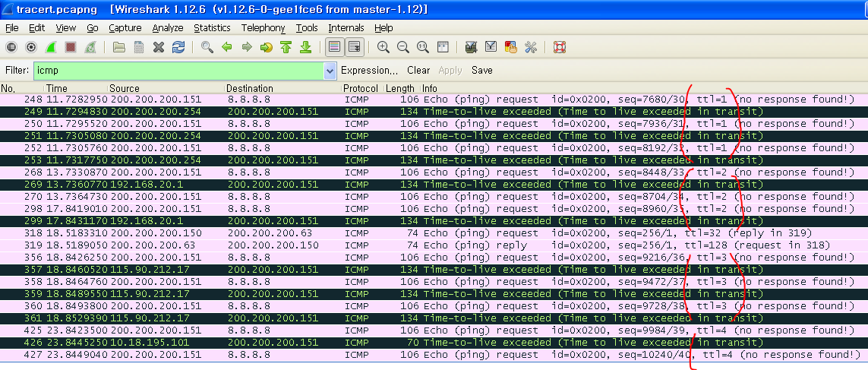Sort by the Info column header
Screen dimensions: 868x370
(645, 88)
